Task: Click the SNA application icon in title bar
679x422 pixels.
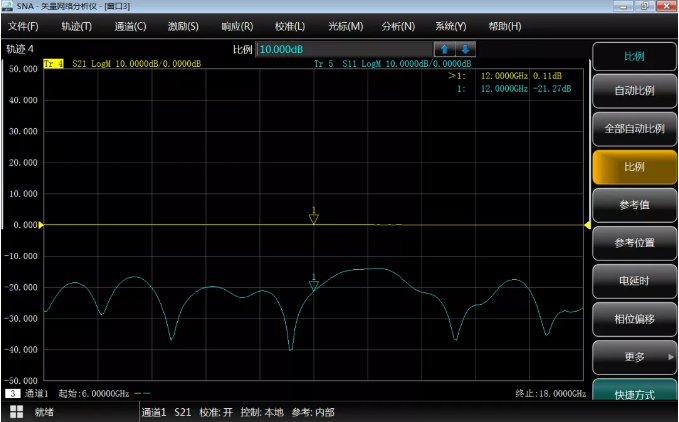Action: [8, 7]
